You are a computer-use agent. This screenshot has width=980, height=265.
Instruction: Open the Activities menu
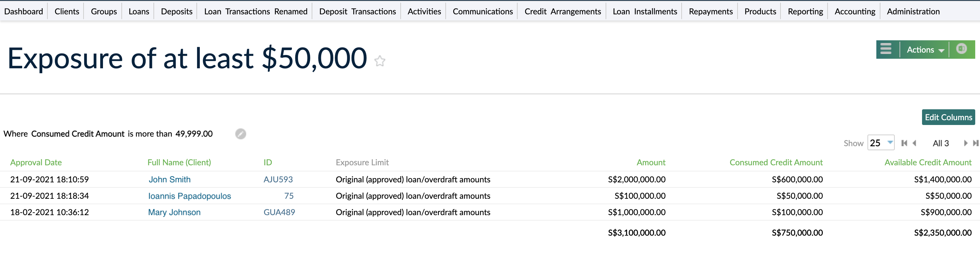[424, 11]
